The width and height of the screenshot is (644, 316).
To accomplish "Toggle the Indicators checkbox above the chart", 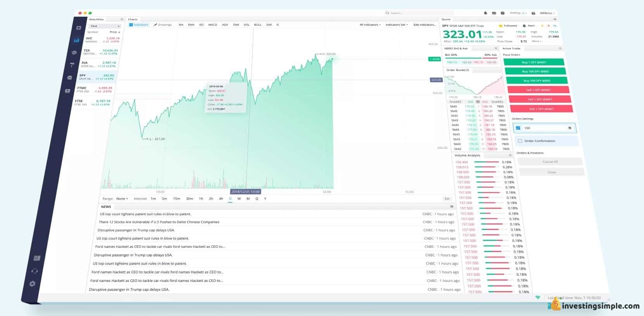I will click(131, 25).
